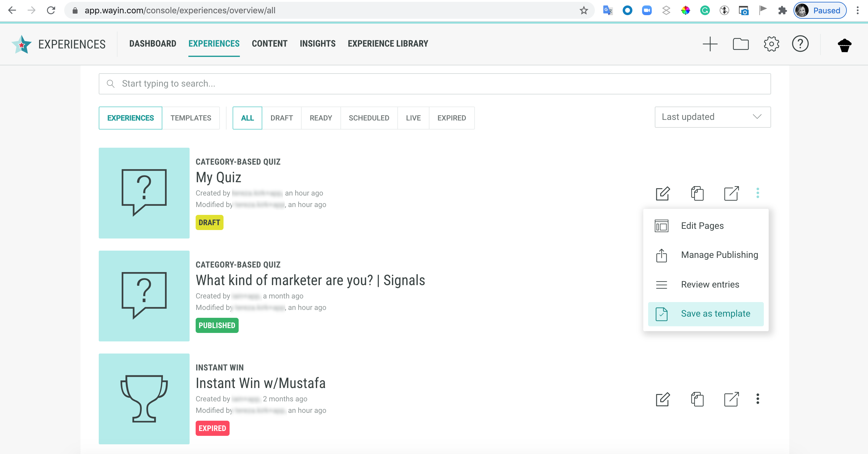Expand the Last updated sort dropdown
868x454 pixels.
click(712, 117)
